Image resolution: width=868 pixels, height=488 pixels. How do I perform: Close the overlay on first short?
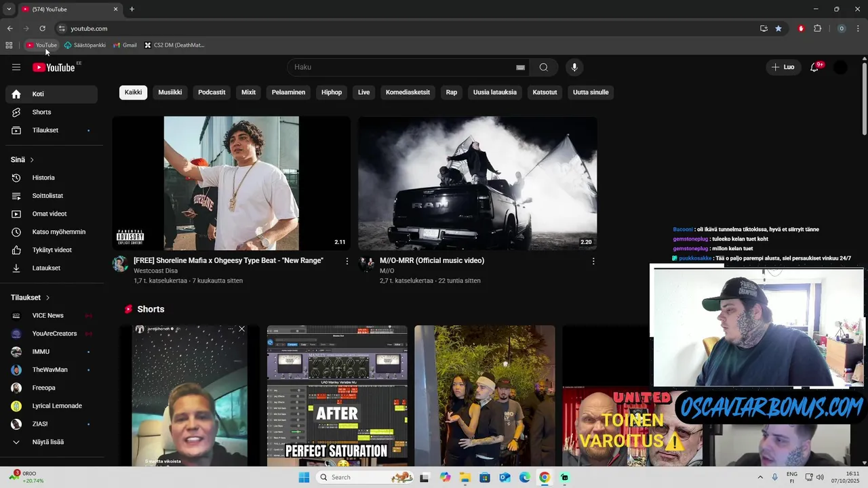(x=241, y=329)
